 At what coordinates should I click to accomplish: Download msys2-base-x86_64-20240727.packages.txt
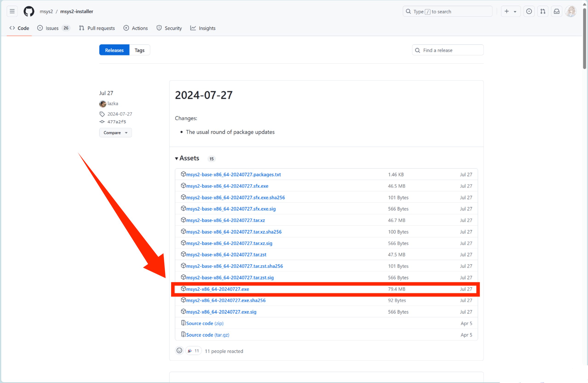234,174
